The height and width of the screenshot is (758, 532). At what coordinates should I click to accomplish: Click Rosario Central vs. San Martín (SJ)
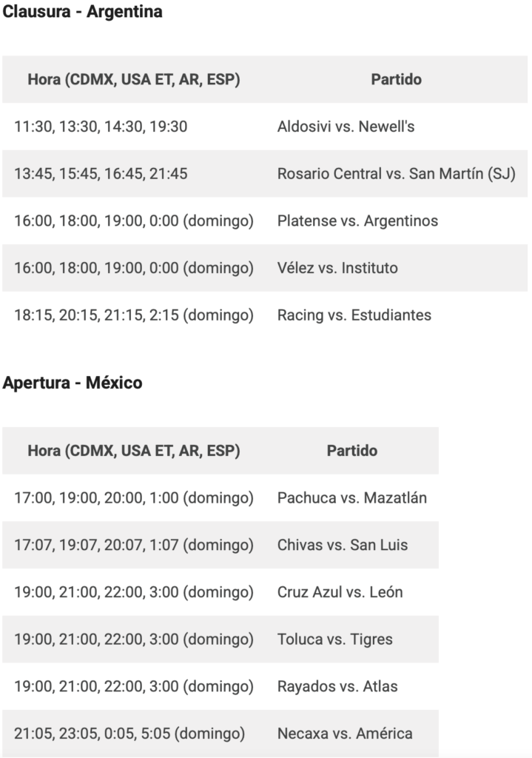pos(396,173)
